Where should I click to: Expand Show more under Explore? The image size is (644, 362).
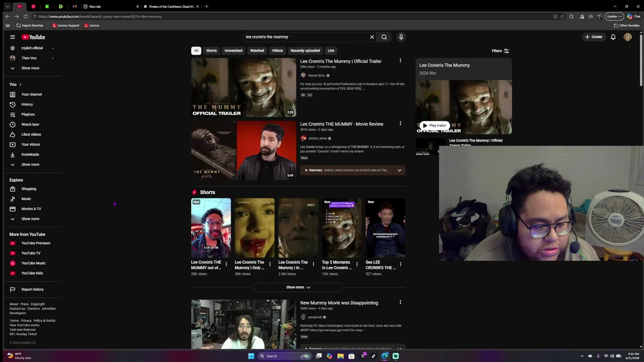coord(30,219)
